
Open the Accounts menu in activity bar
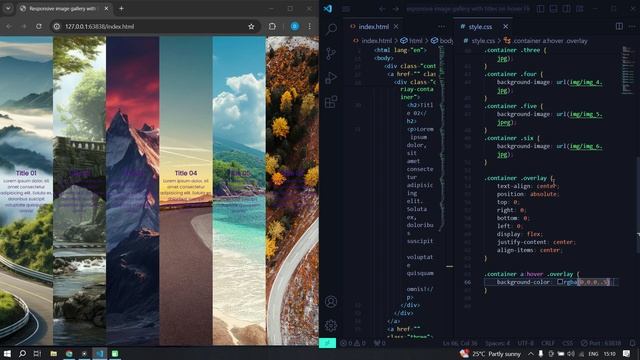tap(331, 302)
